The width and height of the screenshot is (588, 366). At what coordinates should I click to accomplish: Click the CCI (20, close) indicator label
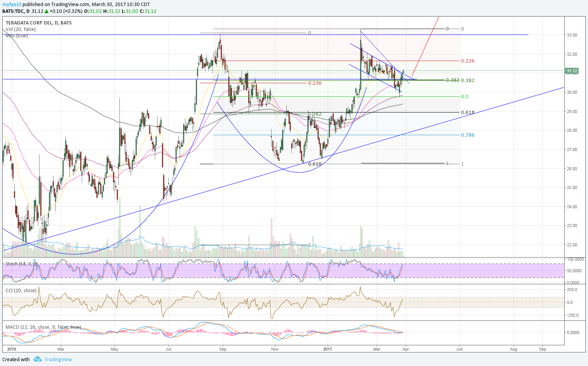point(21,290)
